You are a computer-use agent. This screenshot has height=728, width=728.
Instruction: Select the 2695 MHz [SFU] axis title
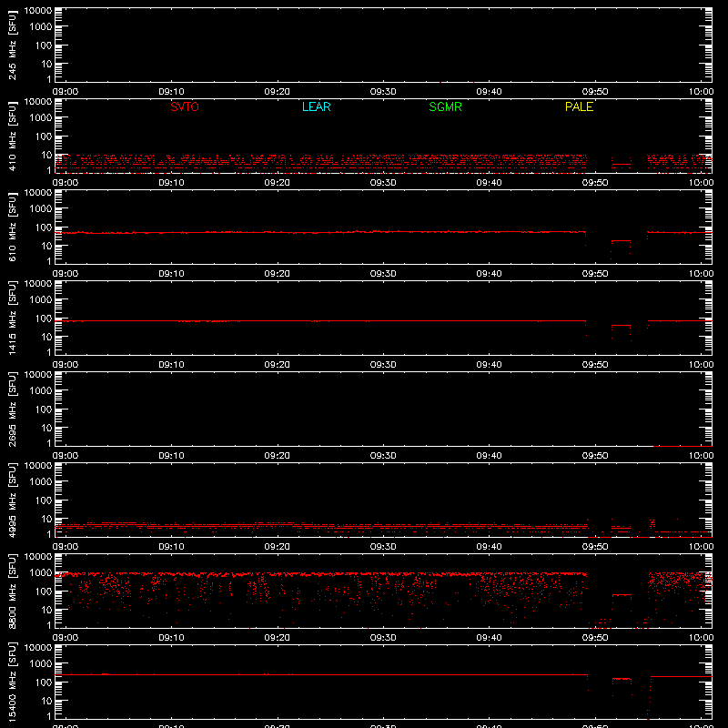click(x=12, y=409)
